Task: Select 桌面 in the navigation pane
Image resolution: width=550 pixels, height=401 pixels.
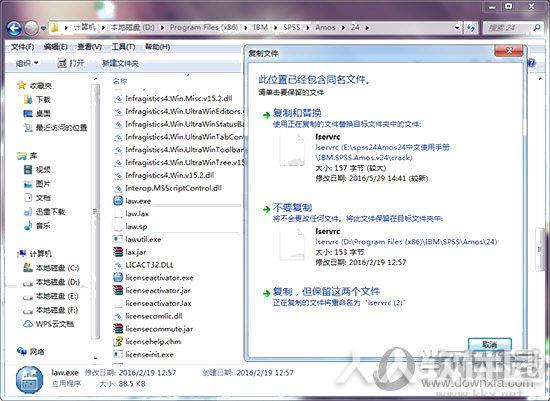Action: pos(38,114)
